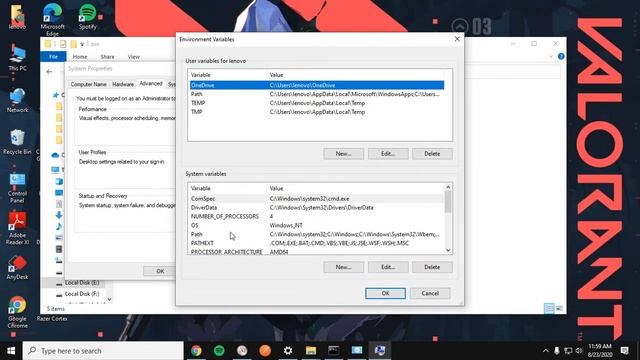Sort system variables by Value column header
Viewport: 640px width, 360px height.
click(355, 189)
